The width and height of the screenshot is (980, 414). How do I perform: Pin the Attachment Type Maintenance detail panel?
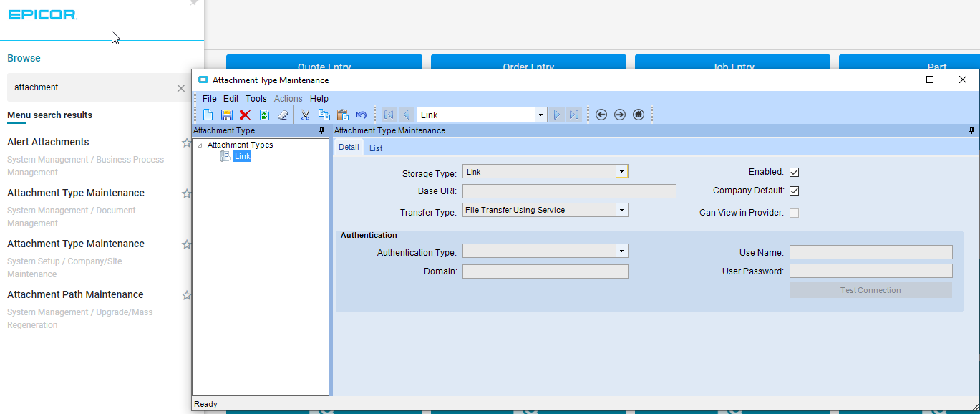coord(971,131)
